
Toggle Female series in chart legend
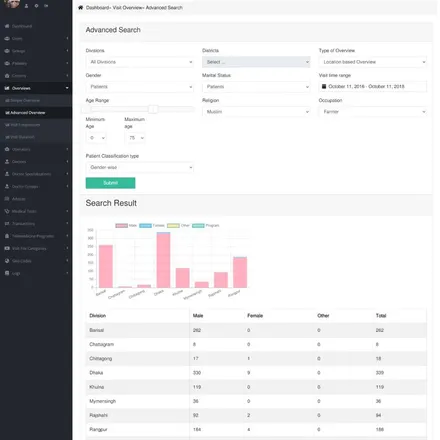pyautogui.click(x=152, y=226)
